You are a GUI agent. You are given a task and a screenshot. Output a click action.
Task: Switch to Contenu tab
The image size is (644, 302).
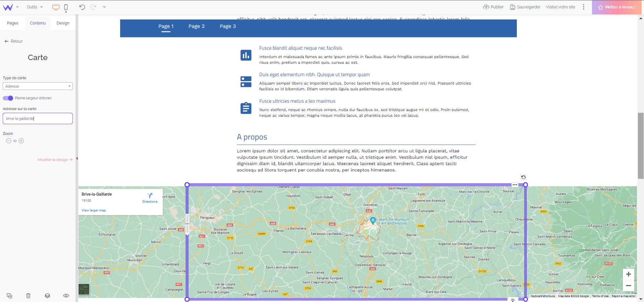tap(38, 23)
